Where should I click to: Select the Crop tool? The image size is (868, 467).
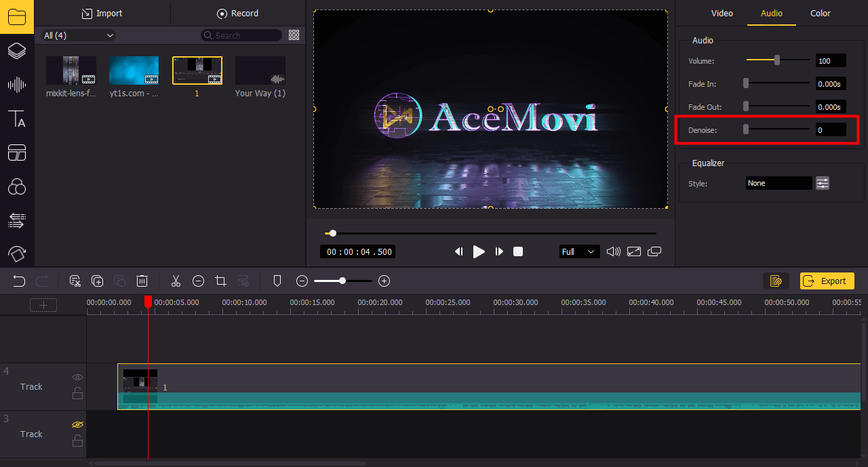(220, 281)
